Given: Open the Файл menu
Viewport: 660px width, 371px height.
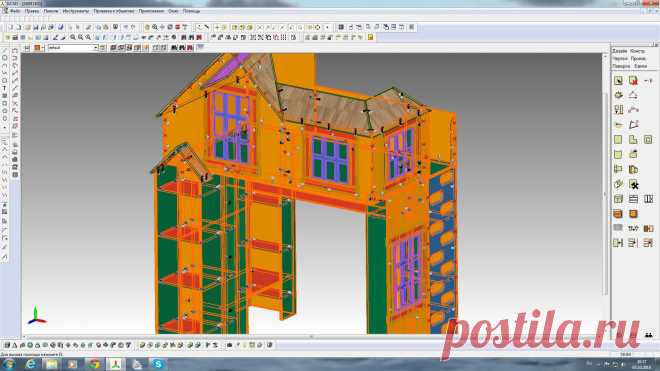Looking at the screenshot, I should tap(15, 11).
